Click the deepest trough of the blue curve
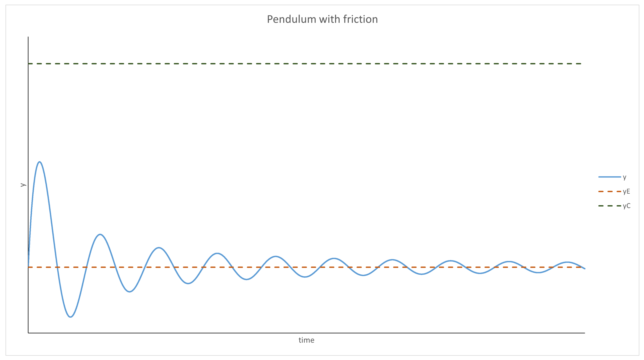644x360 pixels. click(71, 317)
